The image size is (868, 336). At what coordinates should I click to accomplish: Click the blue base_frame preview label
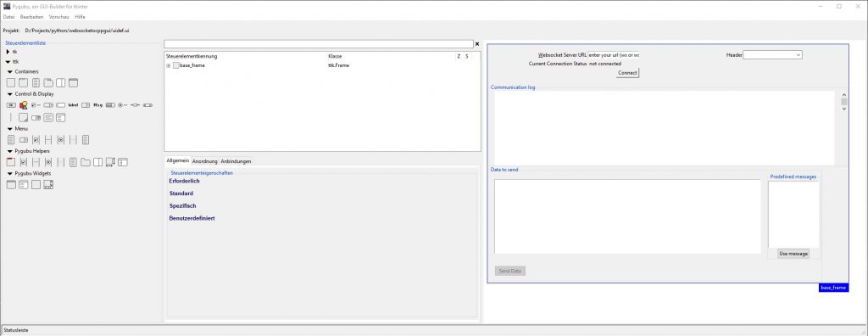coord(833,288)
